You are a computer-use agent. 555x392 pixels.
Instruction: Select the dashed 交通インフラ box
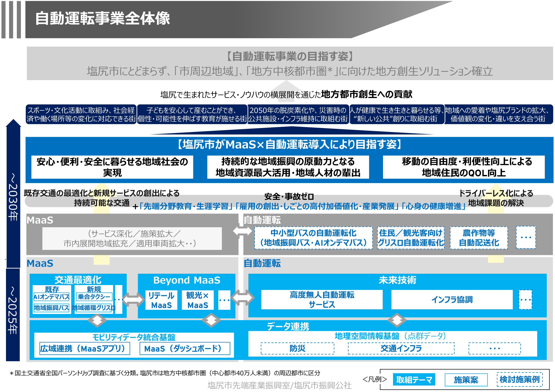401,348
